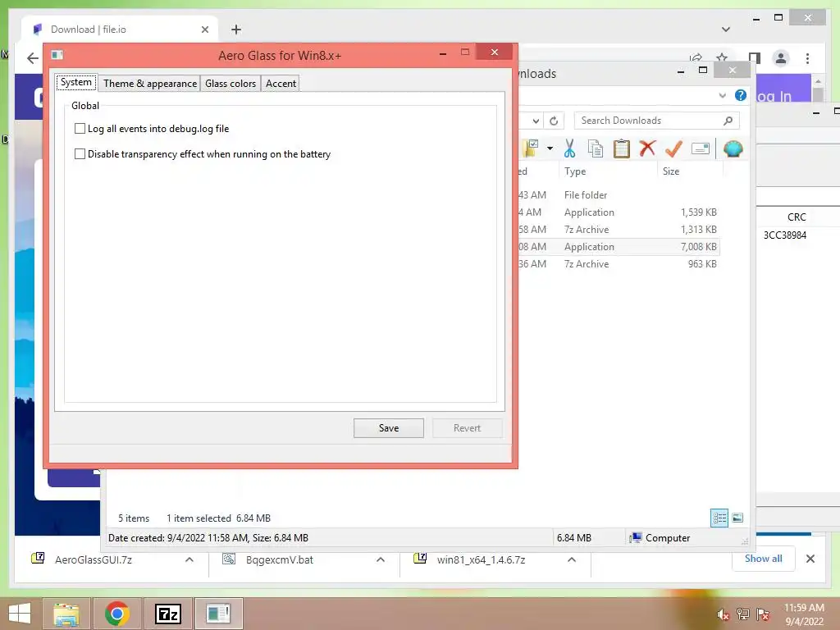Open the Windows Start button

click(20, 614)
